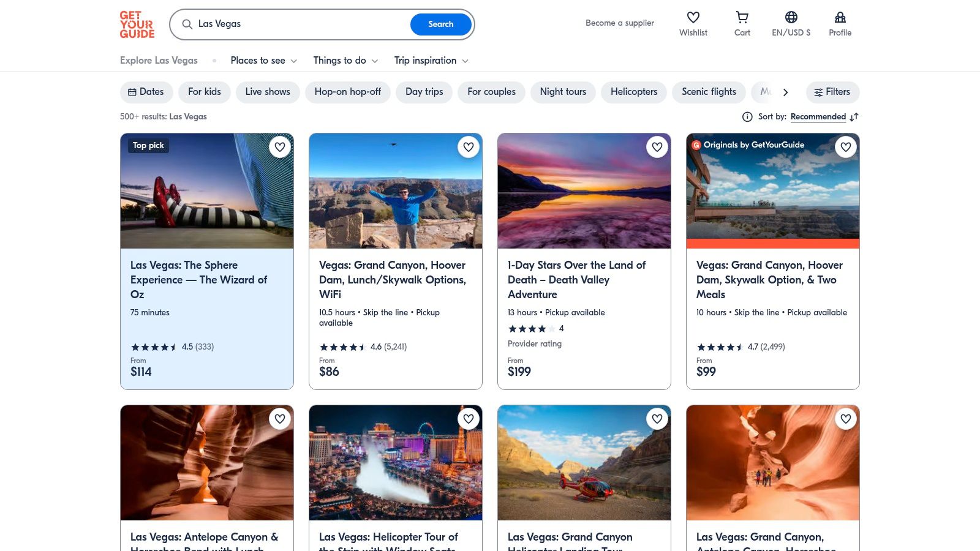The image size is (980, 551).
Task: Expand the Places to see dropdown
Action: click(x=263, y=61)
